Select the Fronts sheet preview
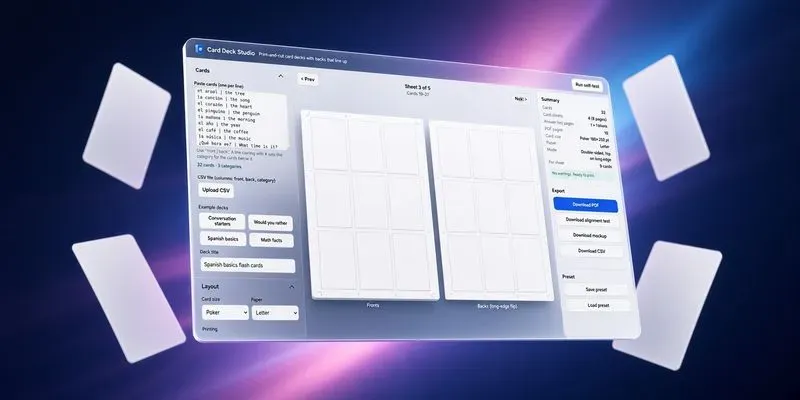Screen dimensions: 800x400 369,205
